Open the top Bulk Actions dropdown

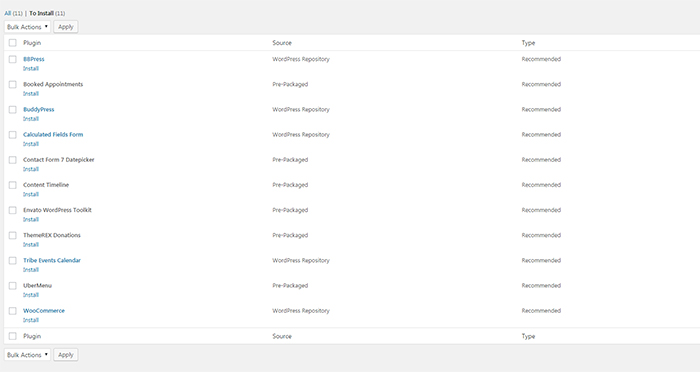pos(27,27)
